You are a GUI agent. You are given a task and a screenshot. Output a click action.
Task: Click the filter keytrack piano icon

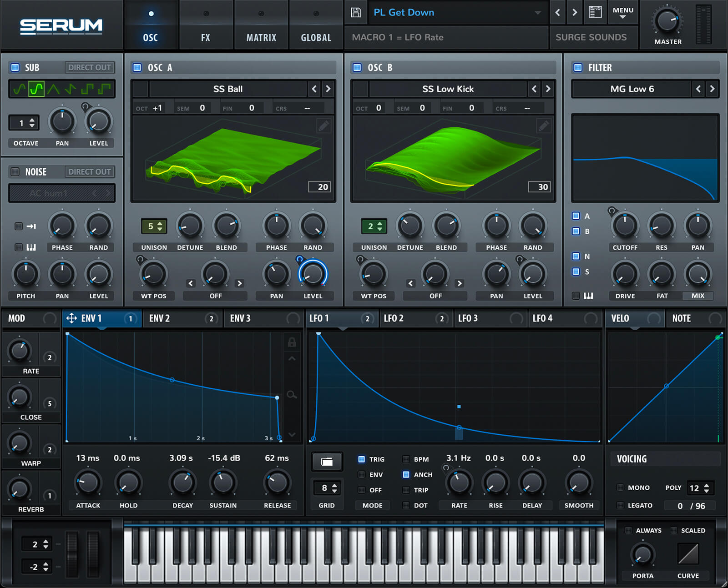point(588,296)
